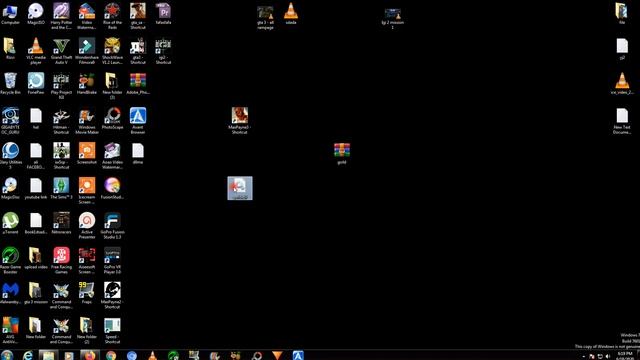Launch GoPro VR Player shortcut
The image size is (640, 360).
point(112,260)
